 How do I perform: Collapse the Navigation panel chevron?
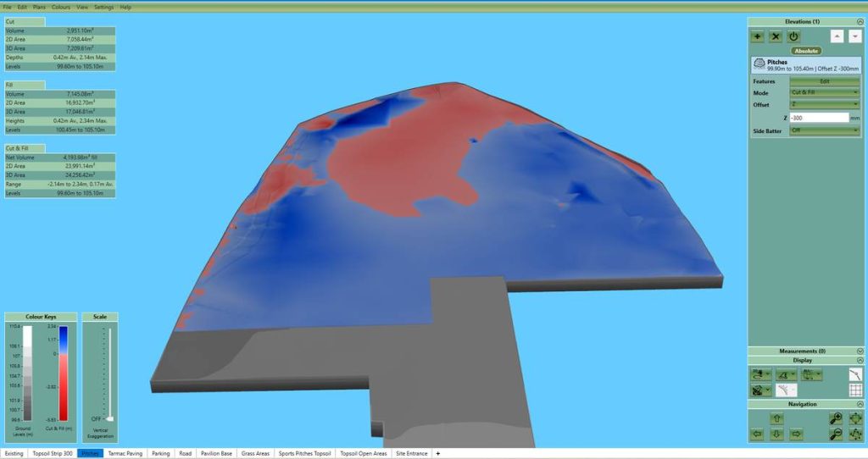point(860,404)
